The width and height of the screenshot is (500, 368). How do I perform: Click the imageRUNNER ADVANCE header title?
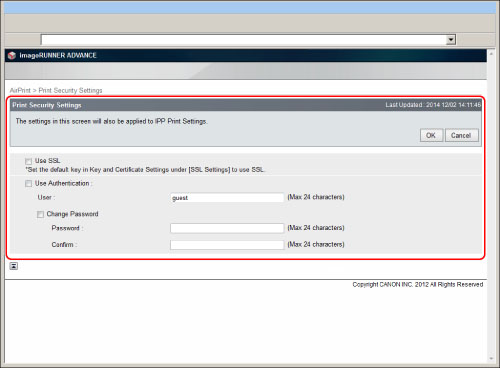pos(58,55)
